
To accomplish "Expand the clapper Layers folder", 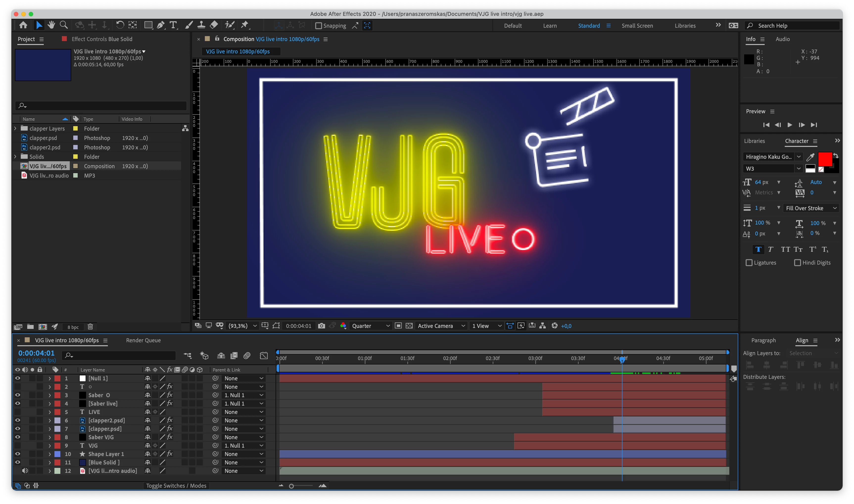I will pyautogui.click(x=15, y=128).
